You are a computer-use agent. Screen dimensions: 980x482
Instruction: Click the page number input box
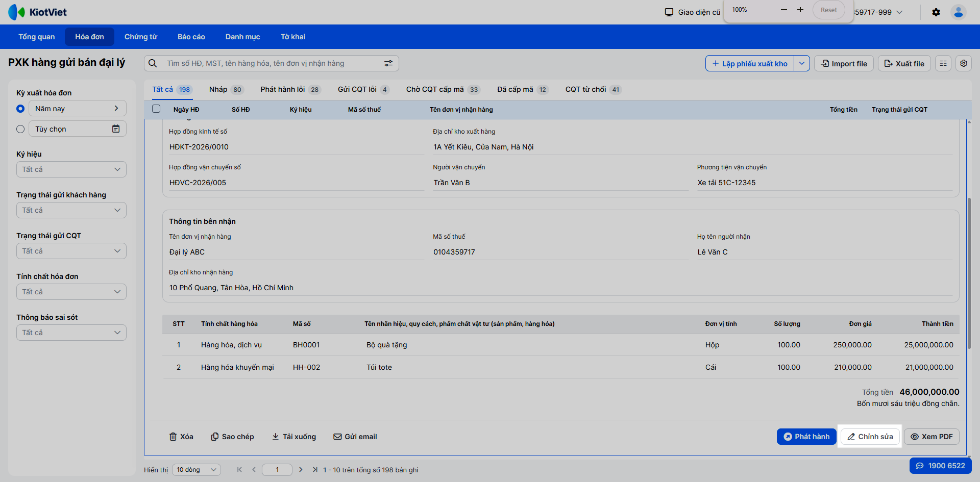click(277, 470)
